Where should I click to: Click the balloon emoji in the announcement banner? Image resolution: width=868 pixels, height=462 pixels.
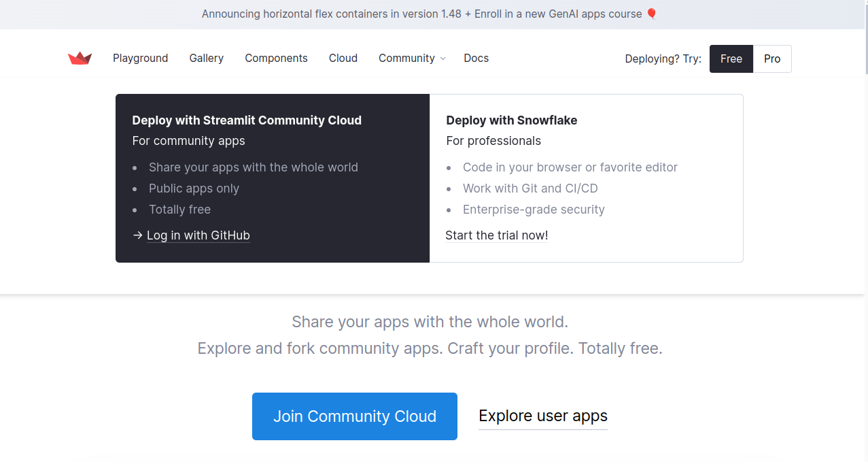[651, 14]
